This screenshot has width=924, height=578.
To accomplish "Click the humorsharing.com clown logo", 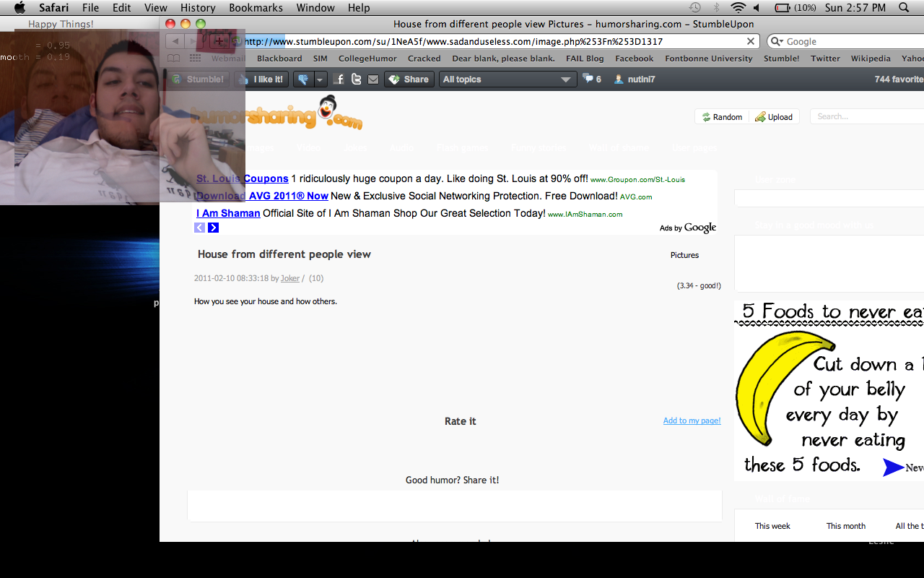I will (x=328, y=111).
